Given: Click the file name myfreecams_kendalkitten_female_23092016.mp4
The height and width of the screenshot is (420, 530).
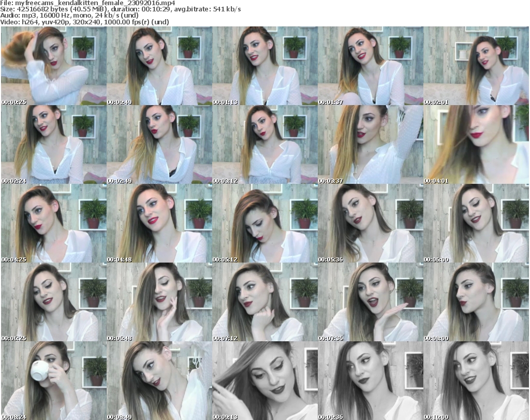Looking at the screenshot, I should (95, 3).
